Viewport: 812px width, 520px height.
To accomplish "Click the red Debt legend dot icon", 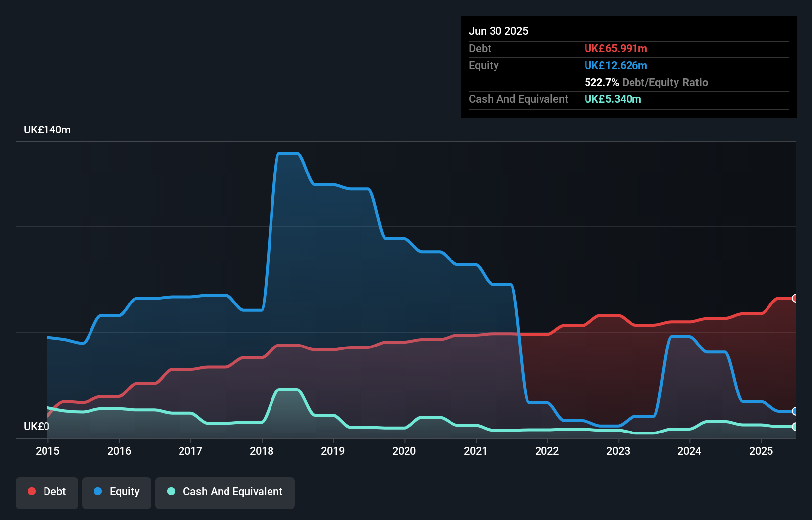I will 31,491.
